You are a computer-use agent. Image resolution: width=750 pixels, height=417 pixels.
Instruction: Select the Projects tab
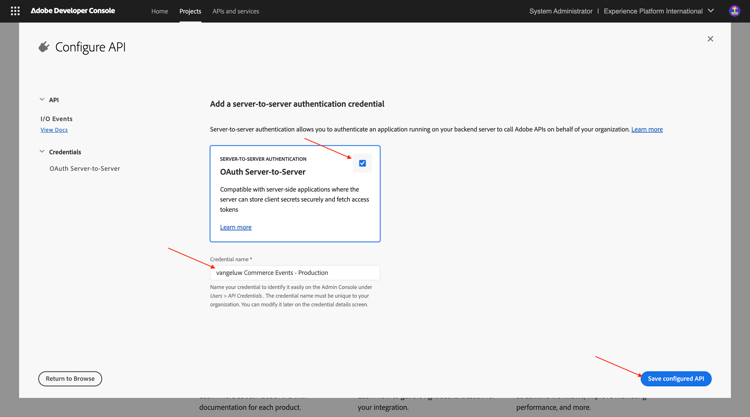coord(190,11)
